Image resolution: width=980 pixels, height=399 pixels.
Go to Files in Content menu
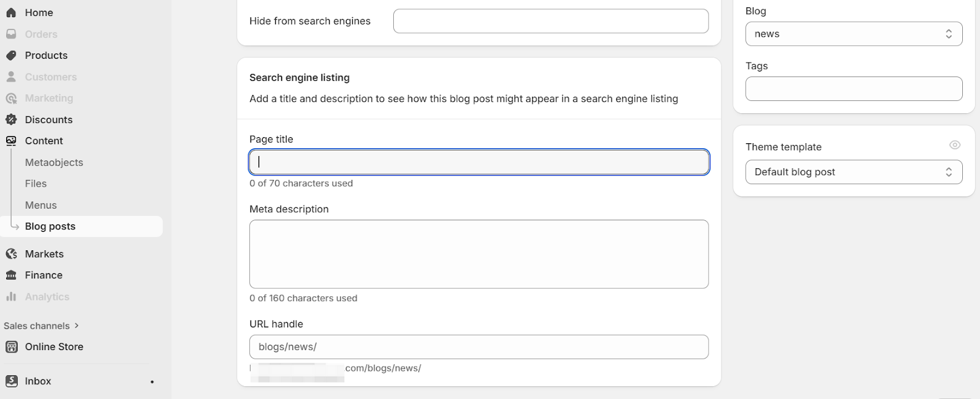tap(36, 184)
